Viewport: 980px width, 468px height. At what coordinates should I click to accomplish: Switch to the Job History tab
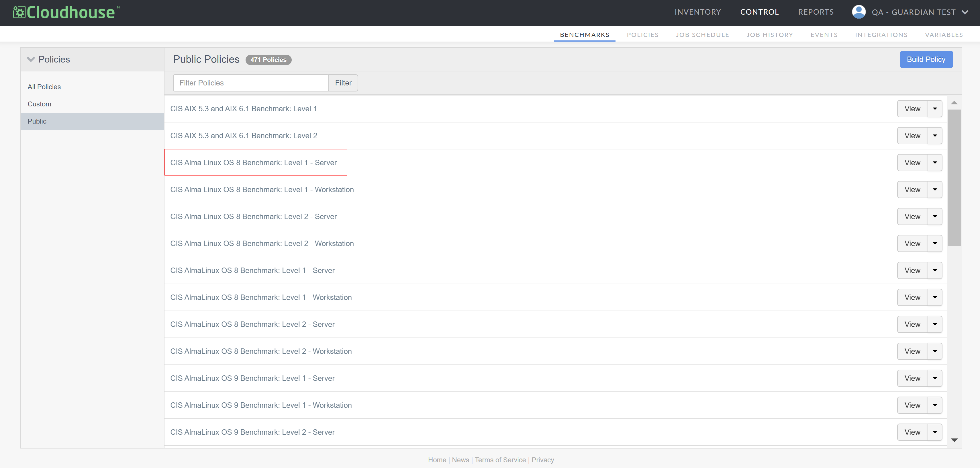pyautogui.click(x=770, y=35)
